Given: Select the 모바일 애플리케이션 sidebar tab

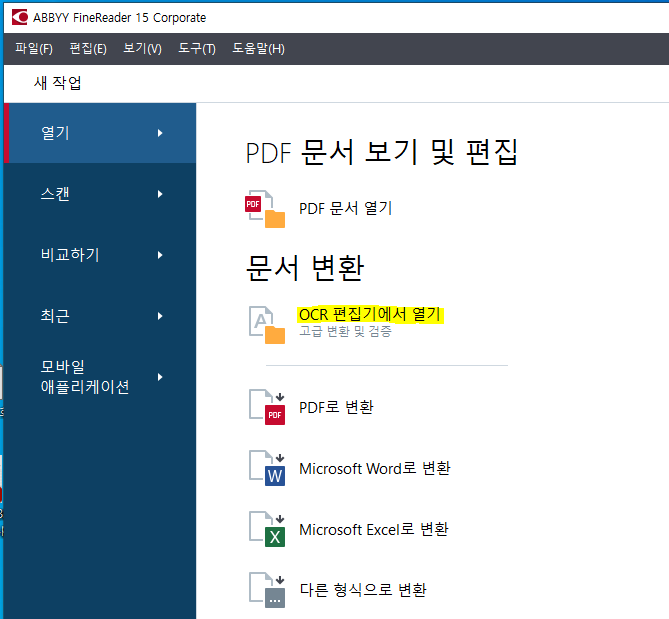Looking at the screenshot, I should click(x=100, y=377).
